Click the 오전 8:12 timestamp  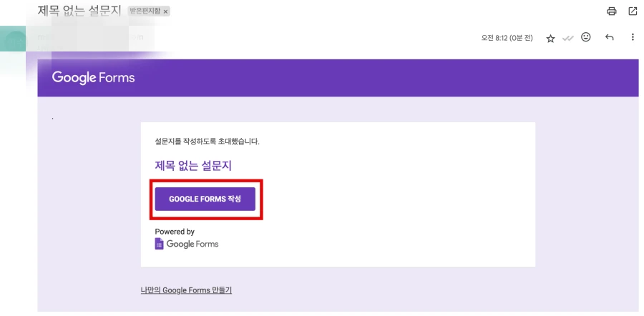[x=507, y=38]
